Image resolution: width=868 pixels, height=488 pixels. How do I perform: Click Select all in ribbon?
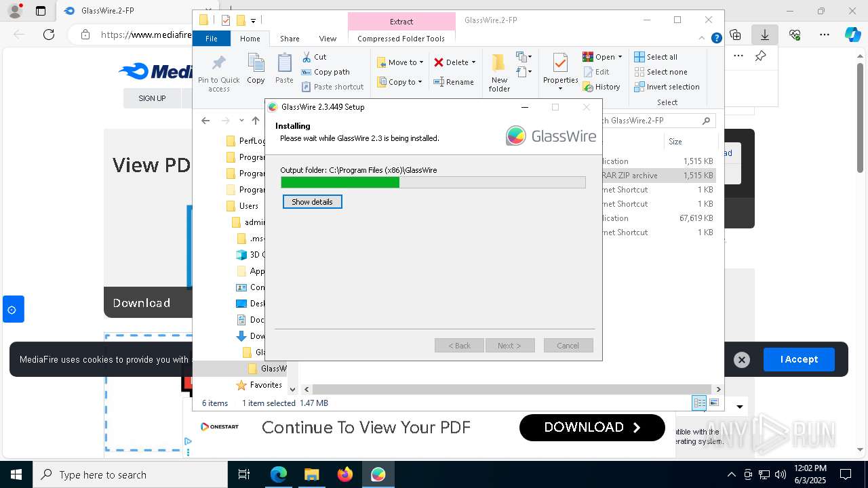[656, 57]
